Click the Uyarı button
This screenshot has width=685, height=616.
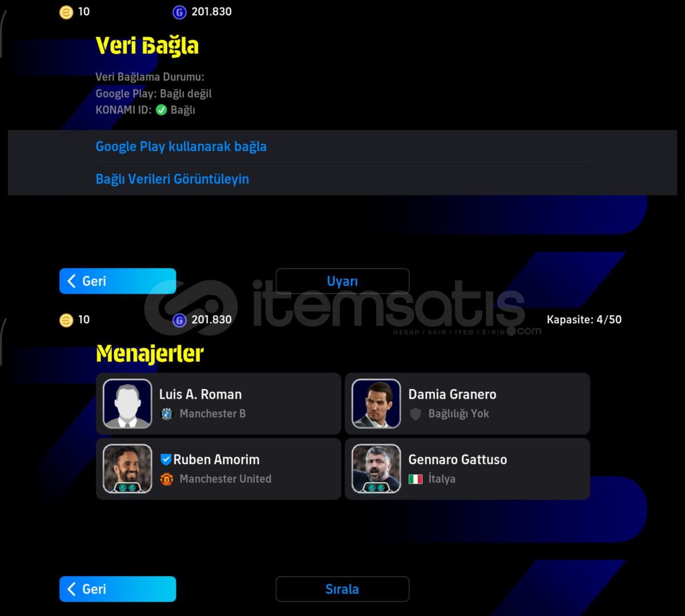point(342,281)
